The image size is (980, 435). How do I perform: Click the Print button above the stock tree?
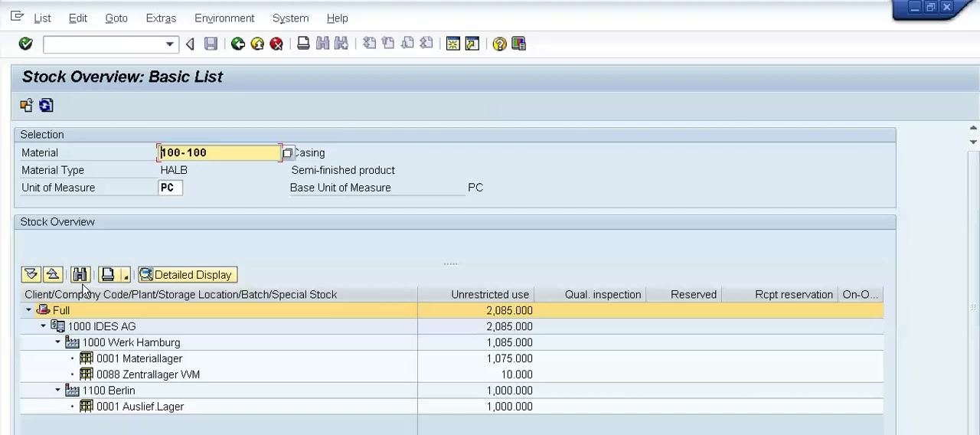point(108,274)
